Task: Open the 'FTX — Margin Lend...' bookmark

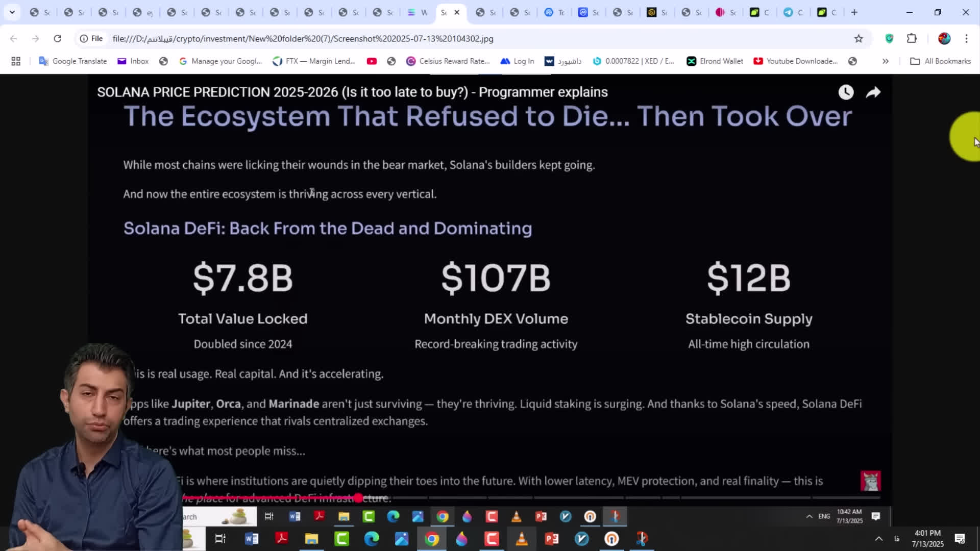Action: pos(314,61)
